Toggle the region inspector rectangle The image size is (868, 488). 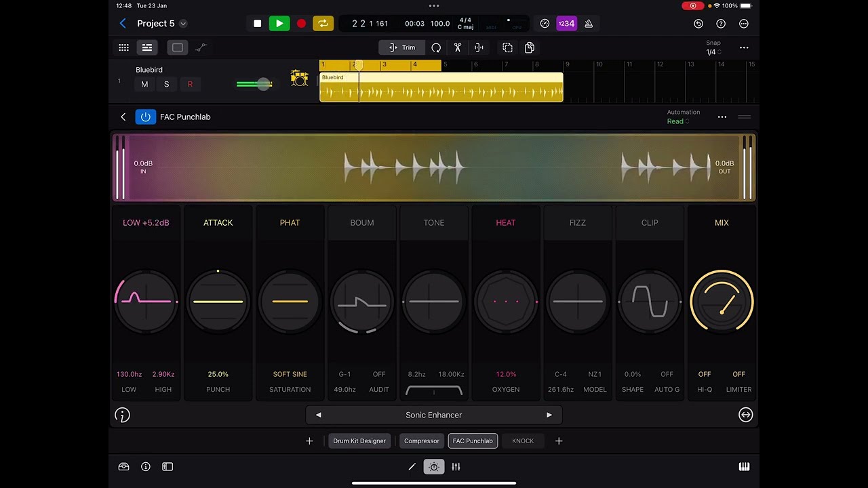point(178,47)
